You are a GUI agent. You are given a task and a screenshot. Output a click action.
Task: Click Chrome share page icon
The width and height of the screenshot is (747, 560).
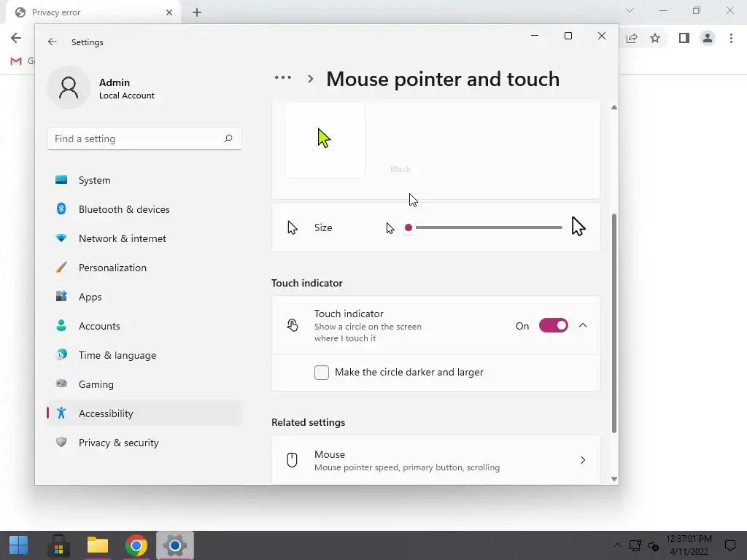[x=632, y=38]
